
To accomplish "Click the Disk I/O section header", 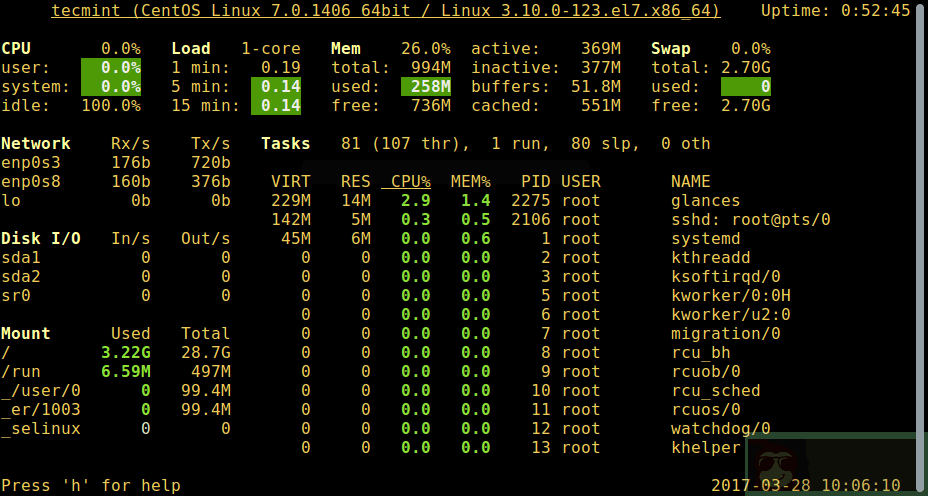I will pos(41,238).
